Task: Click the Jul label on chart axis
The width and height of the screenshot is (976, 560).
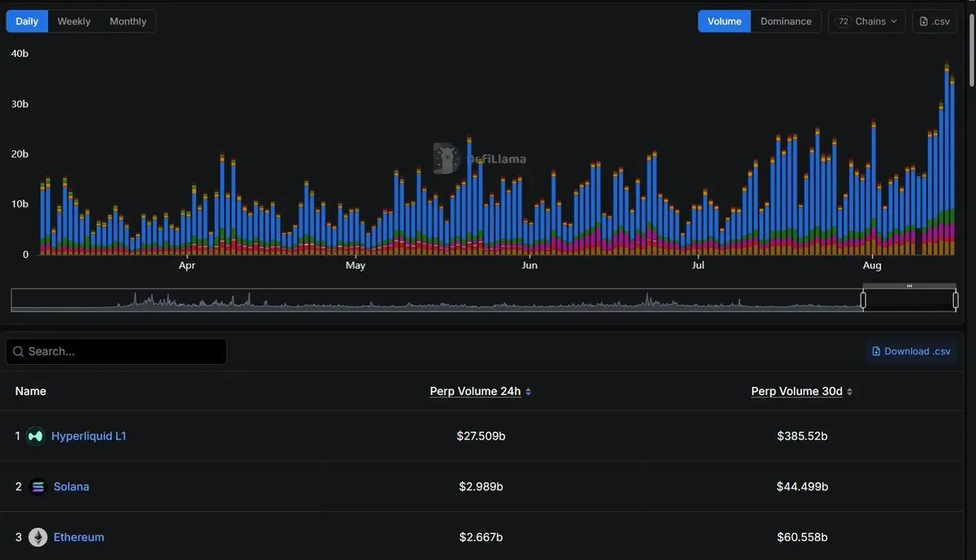Action: [x=698, y=266]
